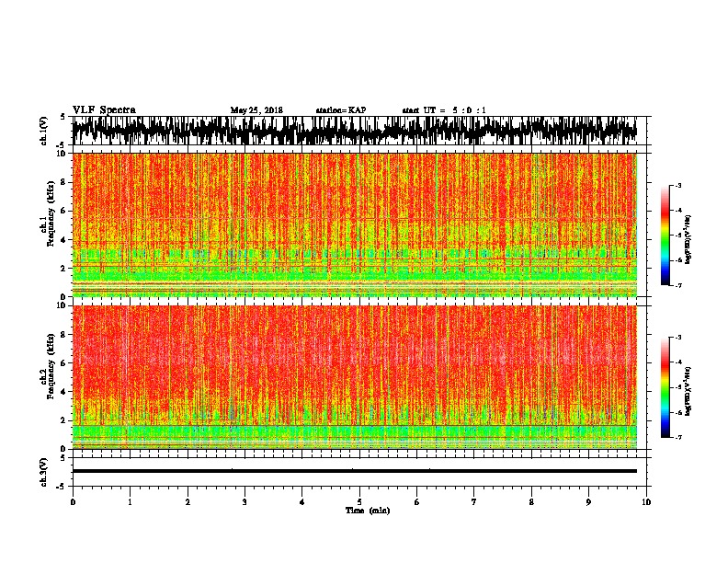
Task: Click the color scale bar beside the ch.1 spectrogram
Action: (x=665, y=236)
